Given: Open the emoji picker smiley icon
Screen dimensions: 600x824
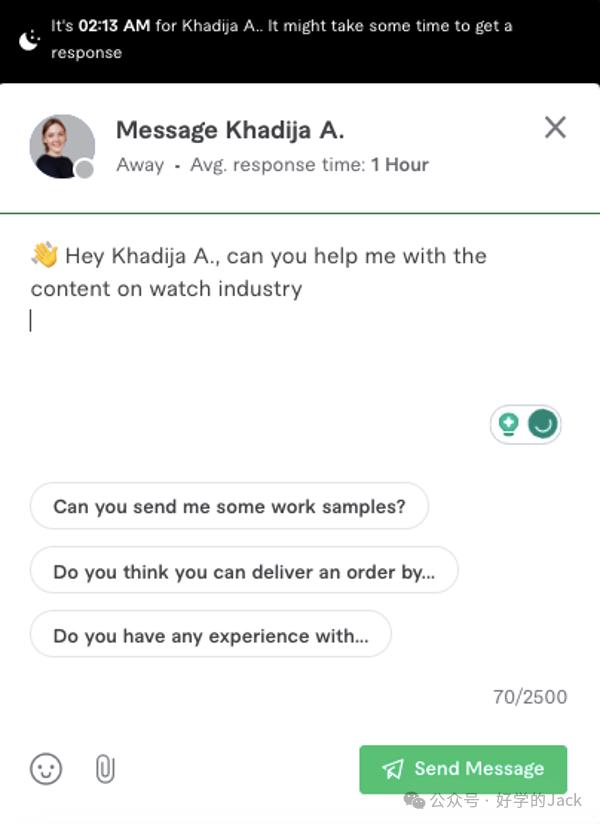Looking at the screenshot, I should coord(46,769).
